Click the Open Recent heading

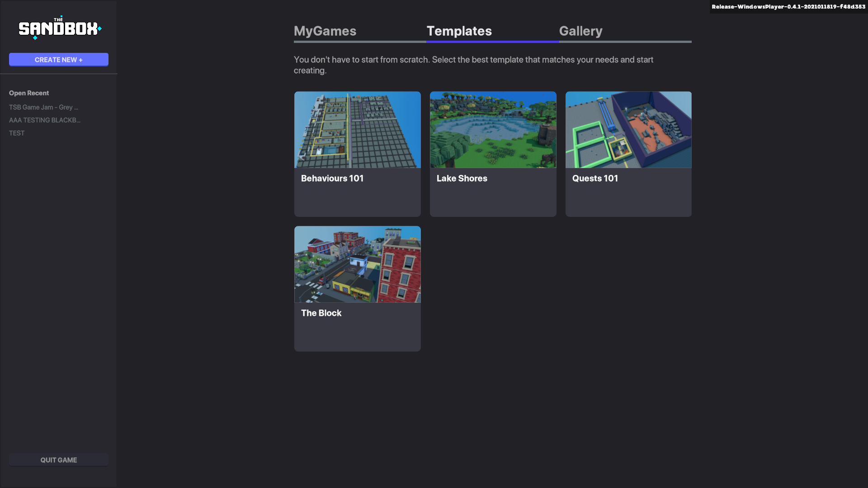point(29,93)
